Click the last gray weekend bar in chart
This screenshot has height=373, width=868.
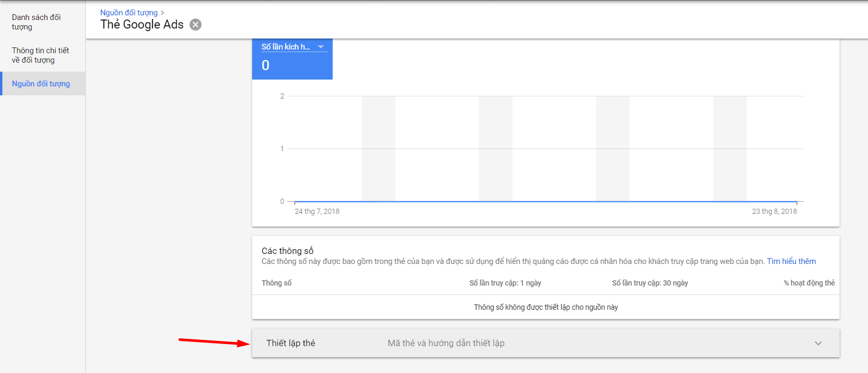(x=730, y=149)
